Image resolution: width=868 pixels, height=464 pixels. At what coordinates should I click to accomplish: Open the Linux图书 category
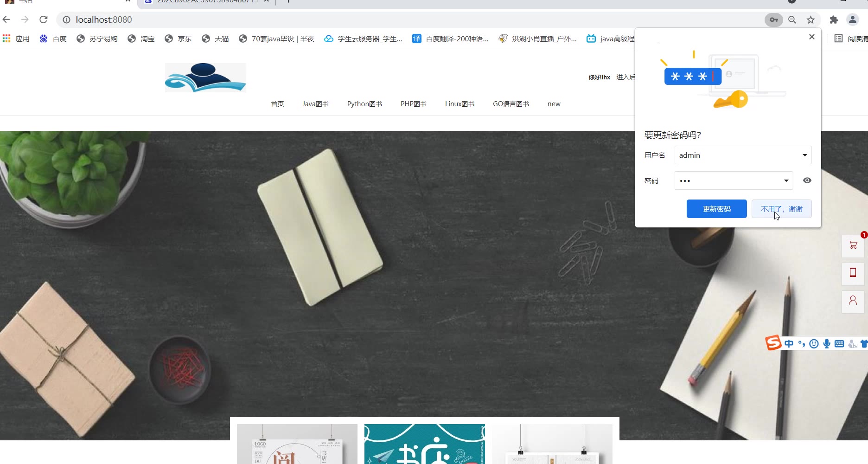460,104
